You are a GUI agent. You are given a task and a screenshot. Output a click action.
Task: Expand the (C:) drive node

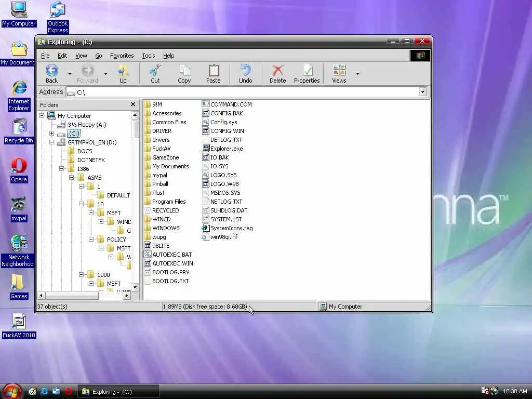[x=51, y=134]
